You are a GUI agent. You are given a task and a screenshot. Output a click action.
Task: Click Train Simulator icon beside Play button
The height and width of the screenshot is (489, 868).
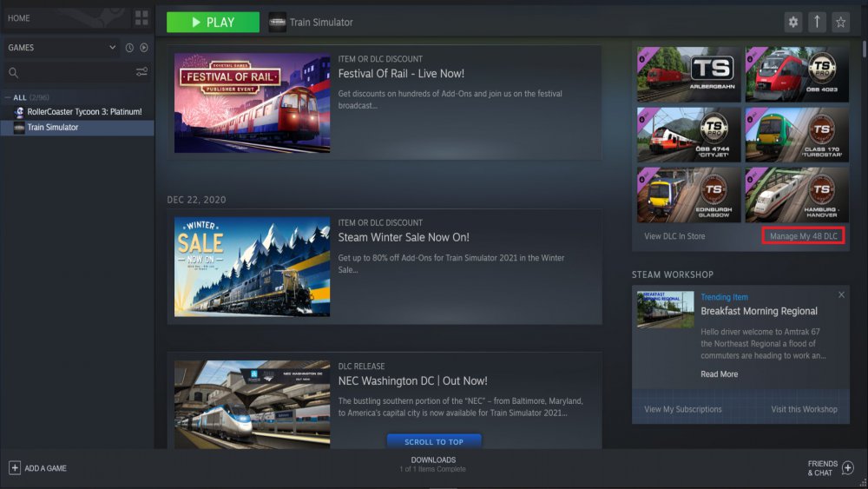278,23
